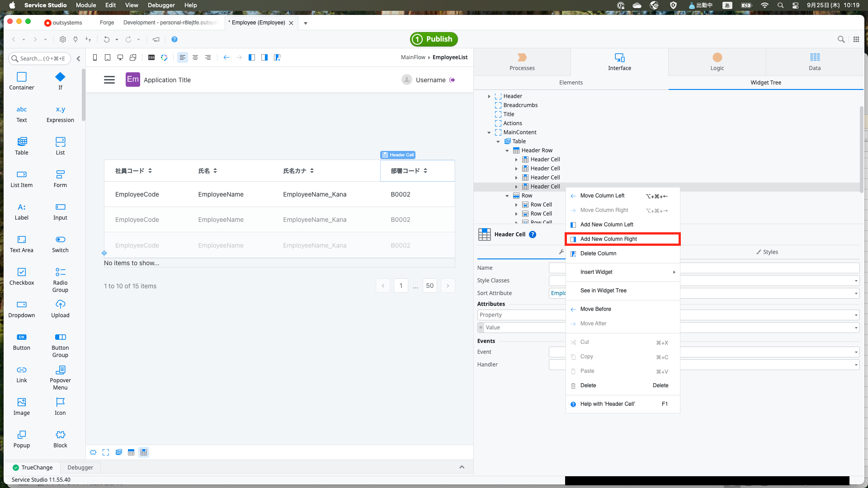Viewport: 868px width, 488px height.
Task: Expand the Header tree node
Action: (489, 96)
